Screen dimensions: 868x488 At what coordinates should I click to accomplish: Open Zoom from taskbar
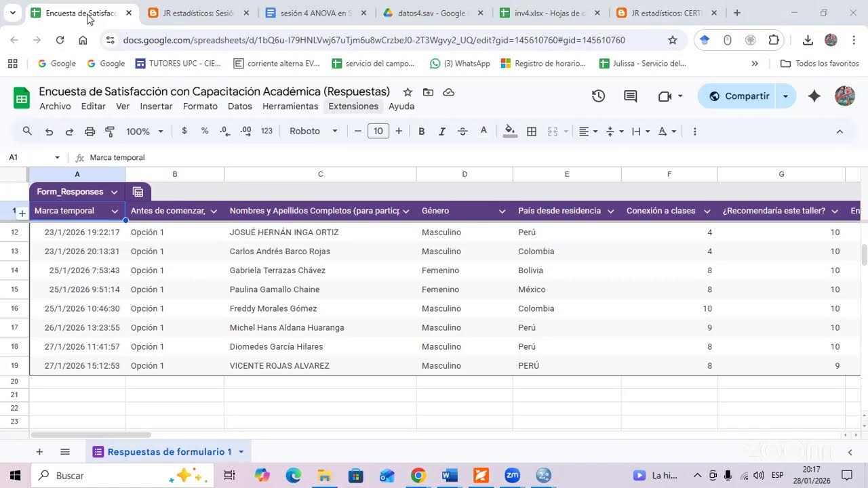point(512,476)
